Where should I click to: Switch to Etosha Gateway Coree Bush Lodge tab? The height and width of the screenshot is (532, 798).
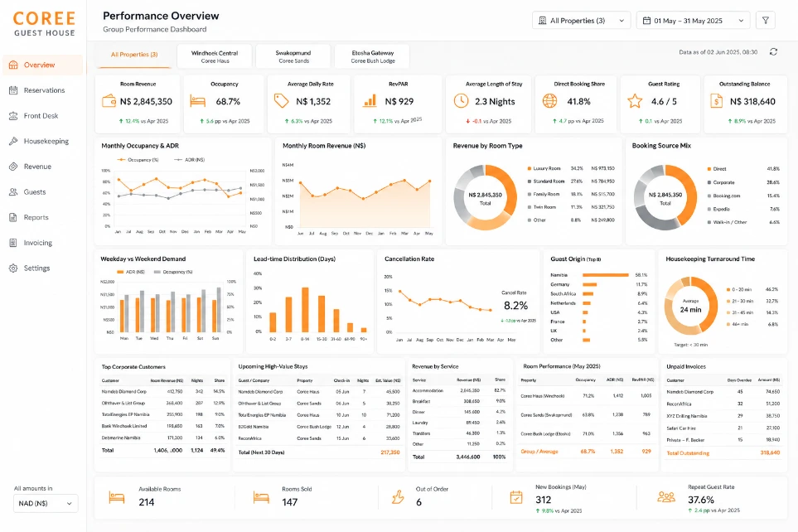pos(373,56)
